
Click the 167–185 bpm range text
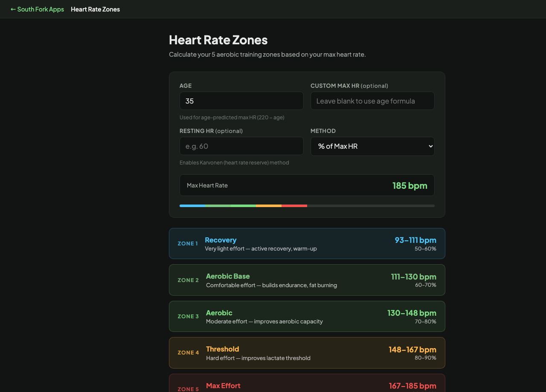(x=412, y=386)
